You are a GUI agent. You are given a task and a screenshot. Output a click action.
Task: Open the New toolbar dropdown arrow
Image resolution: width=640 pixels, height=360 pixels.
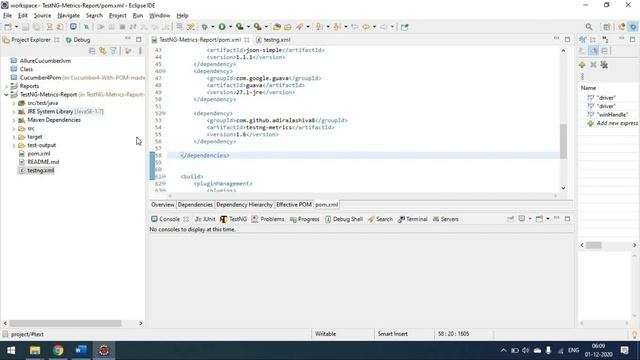pyautogui.click(x=16, y=27)
